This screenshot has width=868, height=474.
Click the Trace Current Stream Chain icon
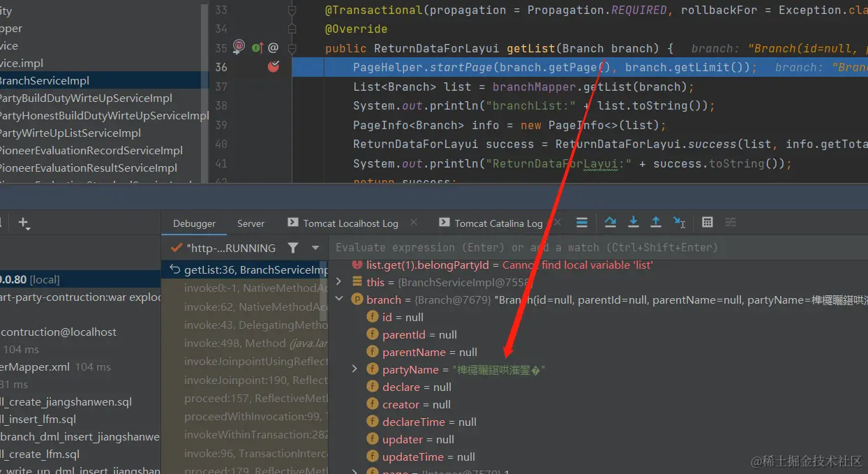coord(731,223)
